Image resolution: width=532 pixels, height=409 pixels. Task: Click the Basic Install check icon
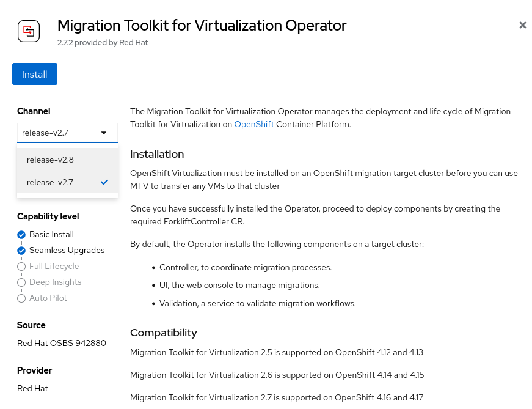click(22, 235)
